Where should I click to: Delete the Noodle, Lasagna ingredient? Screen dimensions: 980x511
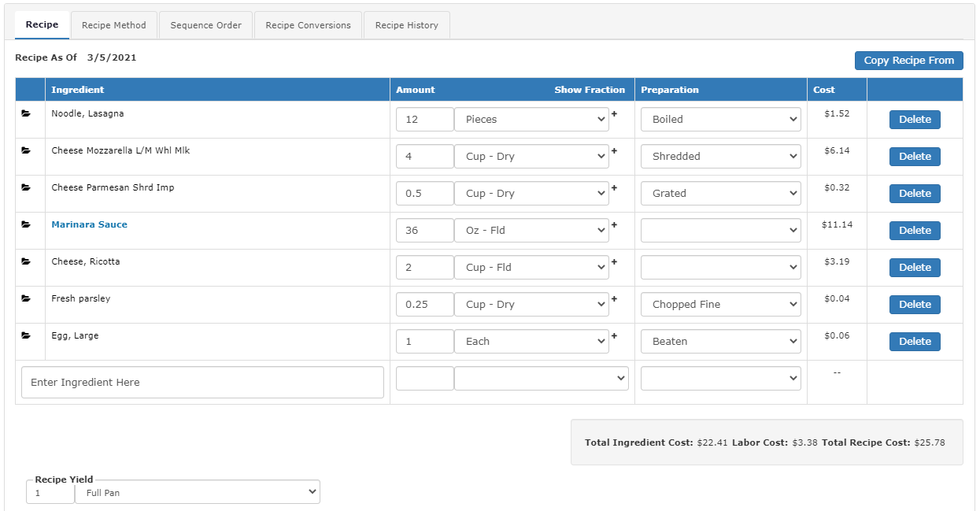coord(915,120)
